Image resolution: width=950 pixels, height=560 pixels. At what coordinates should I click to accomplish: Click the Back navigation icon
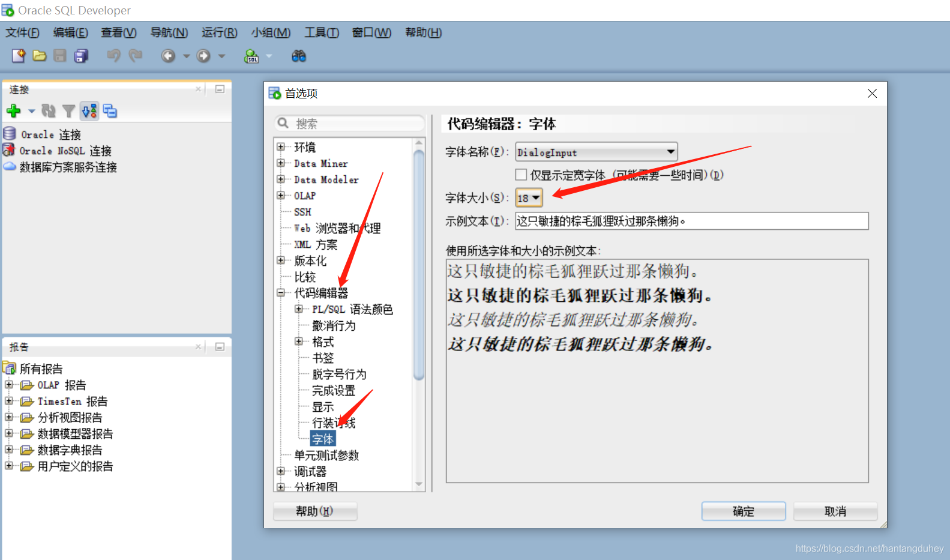coord(169,56)
